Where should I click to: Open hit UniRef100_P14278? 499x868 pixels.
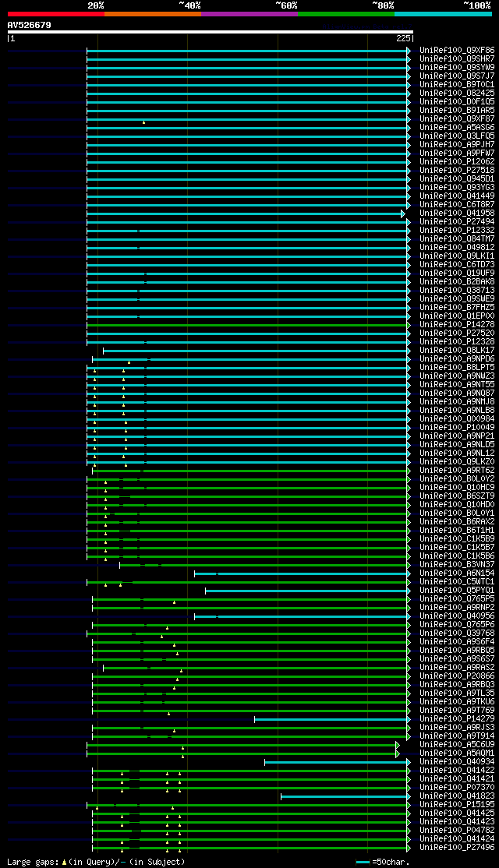pos(457,325)
